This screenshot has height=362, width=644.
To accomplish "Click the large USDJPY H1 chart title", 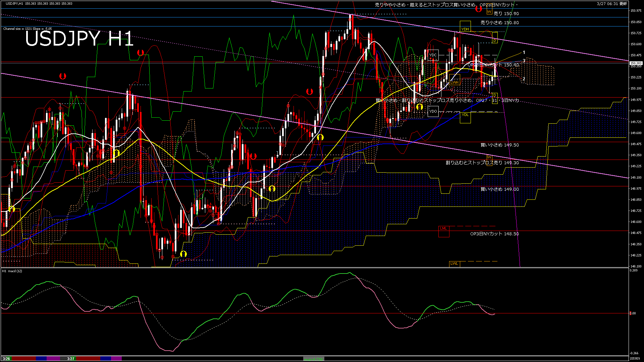I will 79,39.
